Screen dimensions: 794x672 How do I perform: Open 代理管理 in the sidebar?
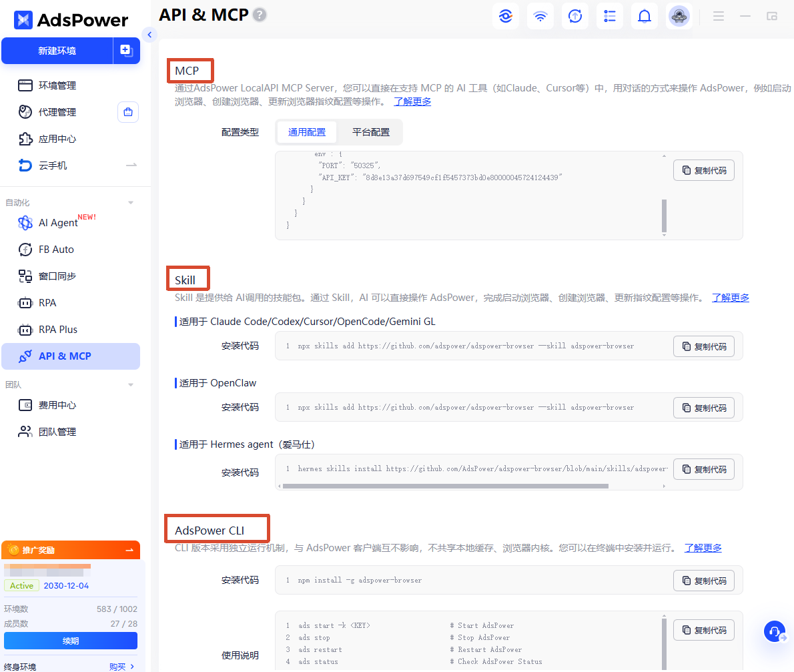[x=58, y=112]
